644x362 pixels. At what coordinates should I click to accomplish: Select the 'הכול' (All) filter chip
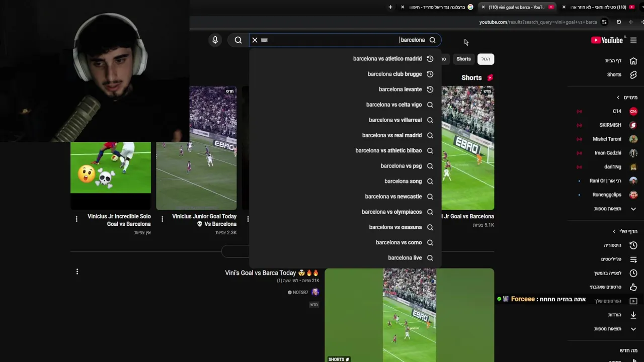(x=486, y=59)
